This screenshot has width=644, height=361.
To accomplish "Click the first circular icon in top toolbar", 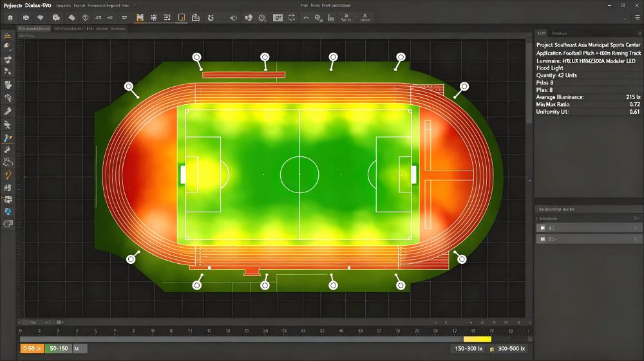I will (x=10, y=17).
